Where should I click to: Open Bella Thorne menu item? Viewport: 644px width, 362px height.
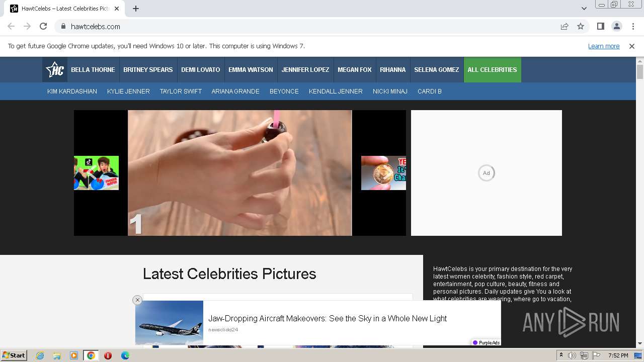[x=93, y=70]
